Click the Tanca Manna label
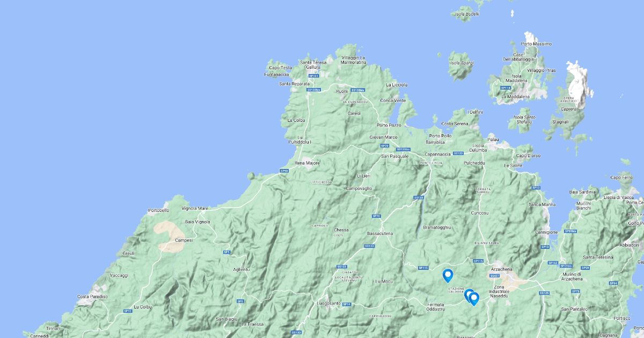Screen dimensions: 644x338 pyautogui.click(x=542, y=204)
